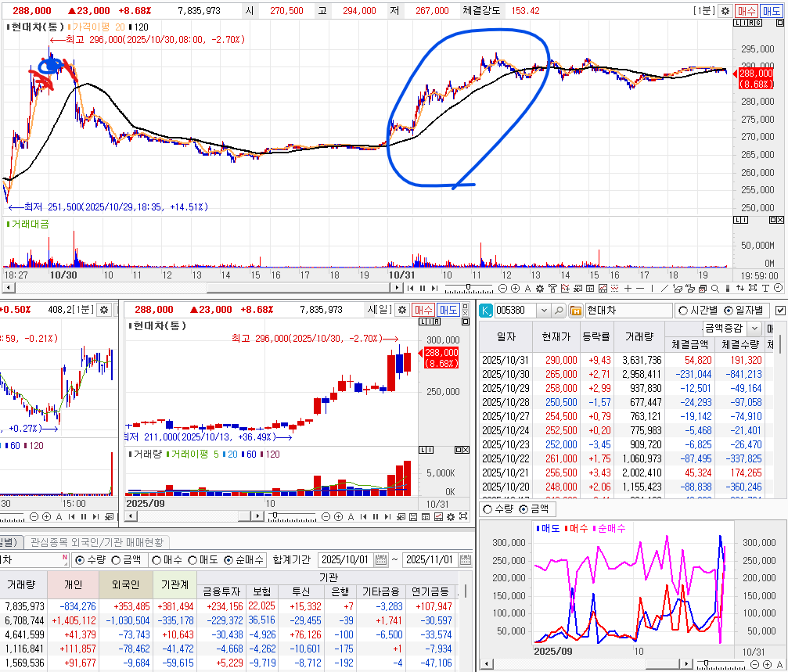The height and width of the screenshot is (672, 788).
Task: Select 순매수 radio in investor panel
Action: [x=228, y=560]
